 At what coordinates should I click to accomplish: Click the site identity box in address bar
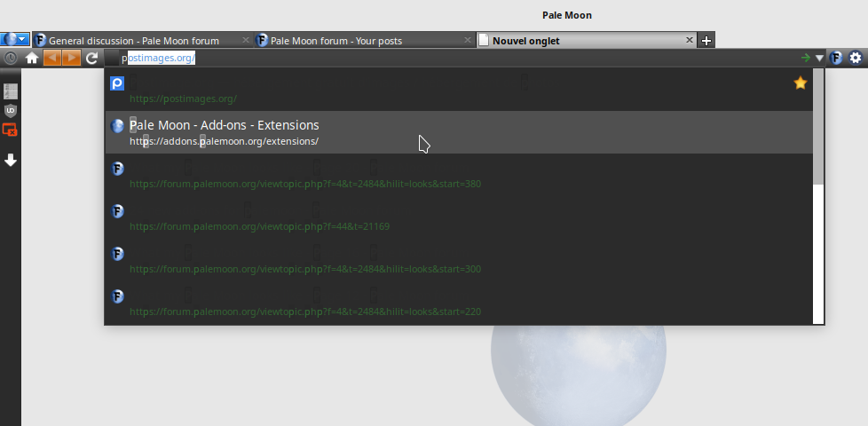112,58
